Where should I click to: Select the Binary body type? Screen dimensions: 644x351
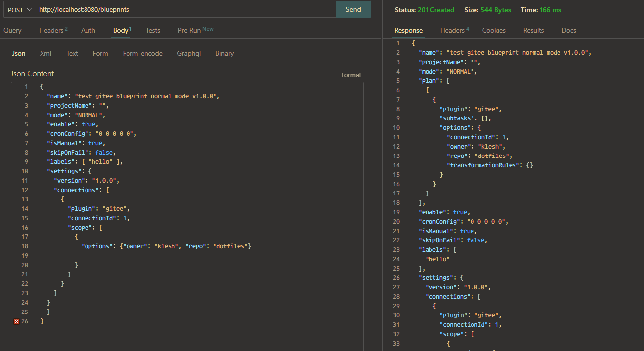[x=224, y=53]
